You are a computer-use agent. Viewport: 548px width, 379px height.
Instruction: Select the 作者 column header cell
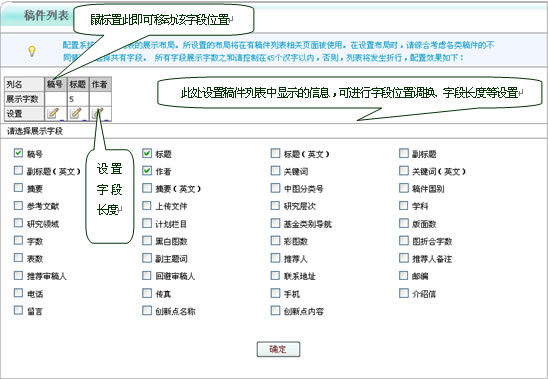tap(100, 84)
